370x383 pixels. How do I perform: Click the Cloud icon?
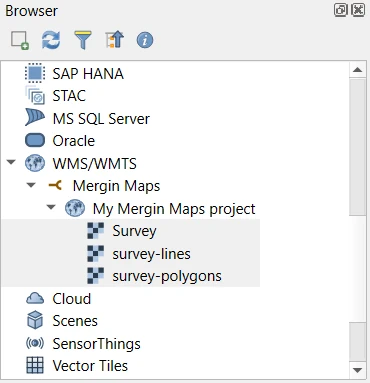[x=35, y=298]
